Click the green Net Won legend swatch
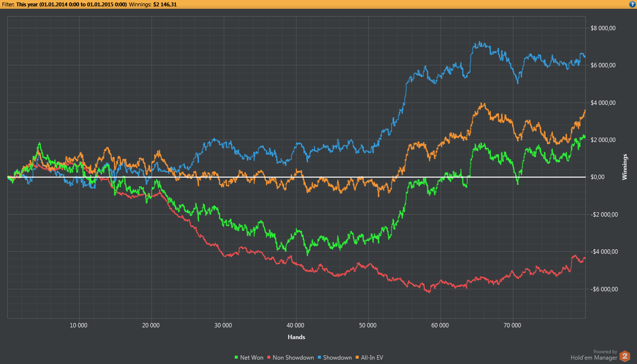Viewport: 637px width, 364px height. [237, 358]
